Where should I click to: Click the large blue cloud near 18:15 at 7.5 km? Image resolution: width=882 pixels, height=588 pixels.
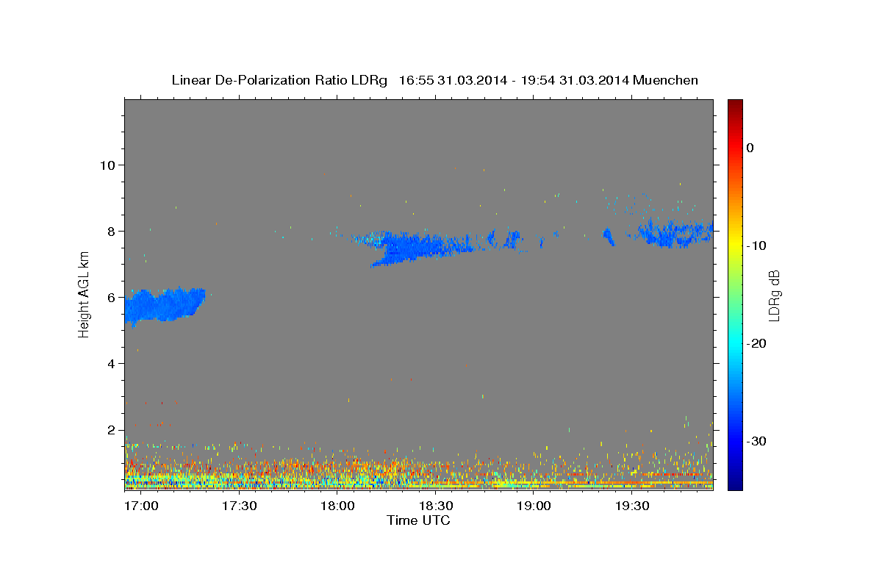tap(415, 247)
